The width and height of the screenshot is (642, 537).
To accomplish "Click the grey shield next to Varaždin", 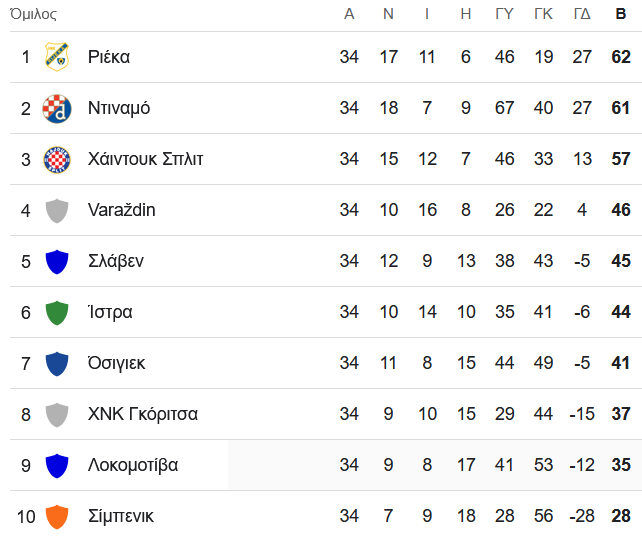I will (57, 210).
